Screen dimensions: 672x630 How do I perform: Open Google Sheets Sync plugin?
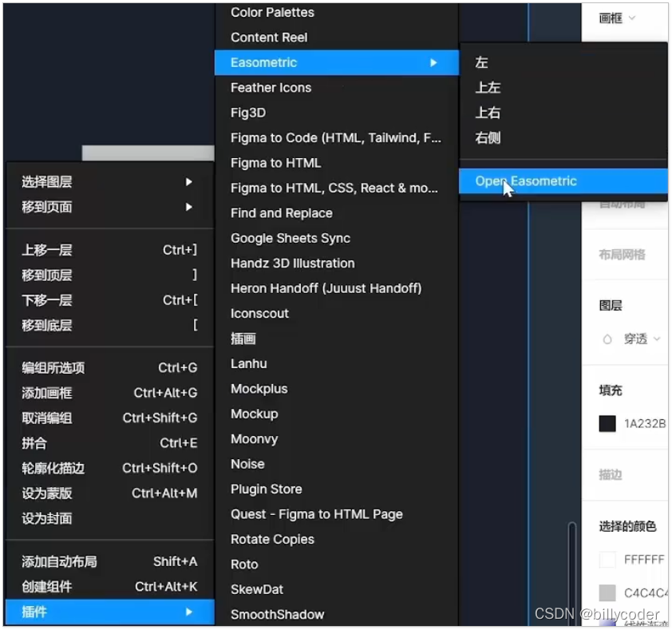coord(337,238)
